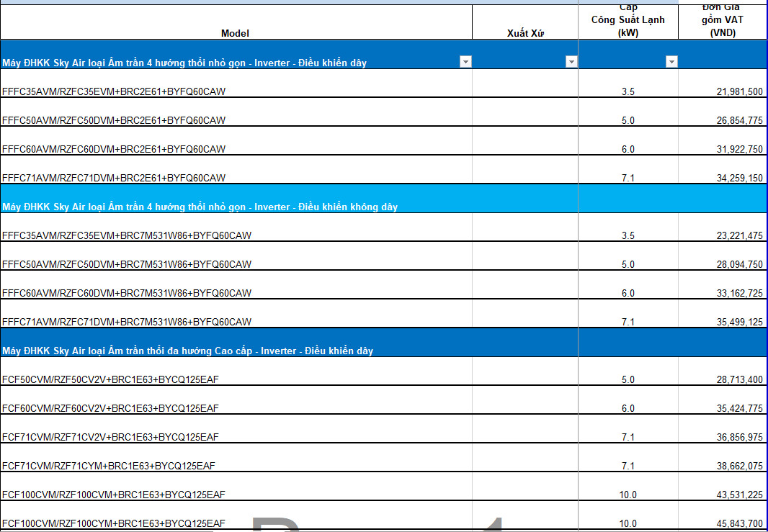Screen dimensions: 768x532
Task: Choose the price cell 33,162,725
Action: pos(740,294)
